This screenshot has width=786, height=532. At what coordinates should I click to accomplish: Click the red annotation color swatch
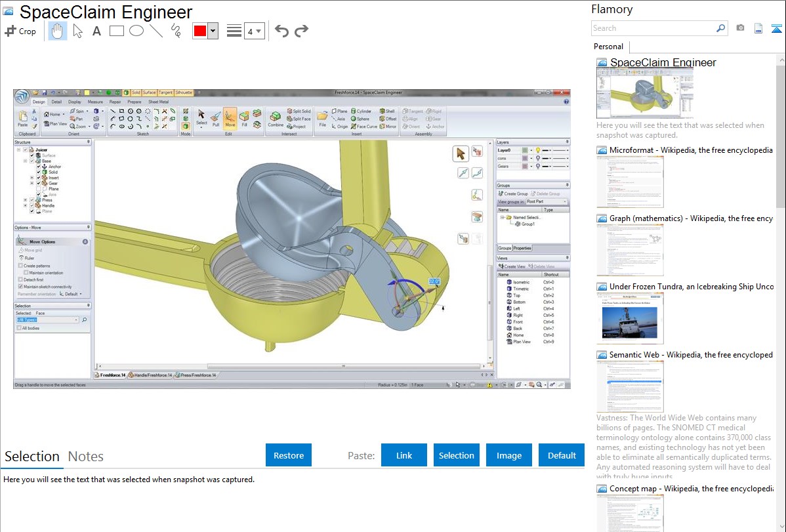[200, 31]
